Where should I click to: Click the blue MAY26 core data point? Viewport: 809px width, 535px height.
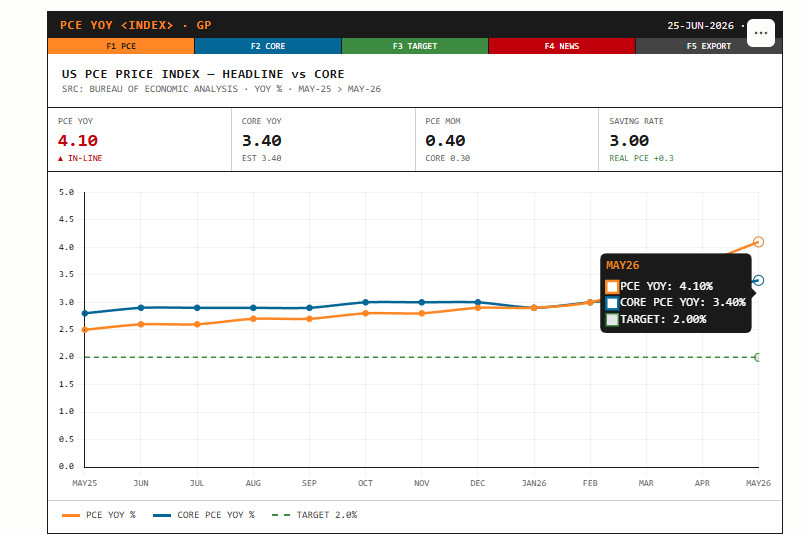[758, 280]
